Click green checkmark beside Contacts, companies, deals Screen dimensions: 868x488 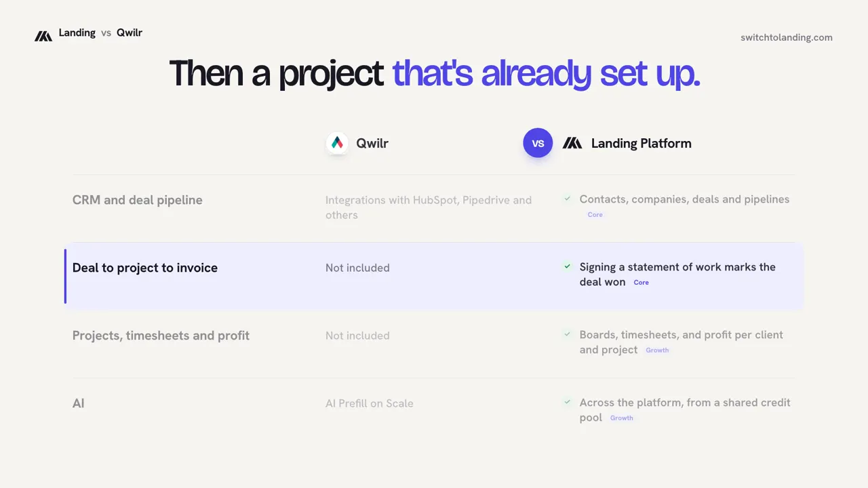pos(568,199)
